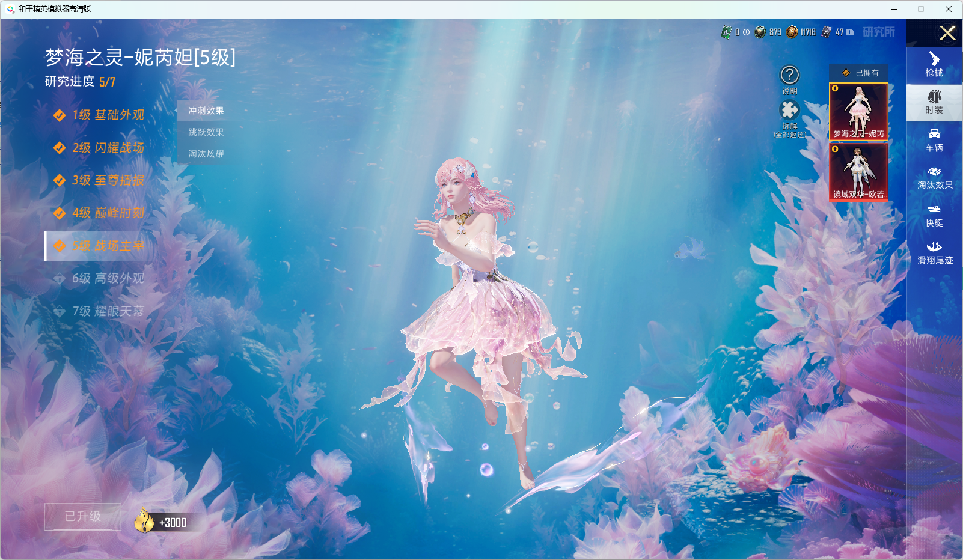This screenshot has height=560, width=963.
Task: Click the 研究所 title text
Action: [x=879, y=32]
